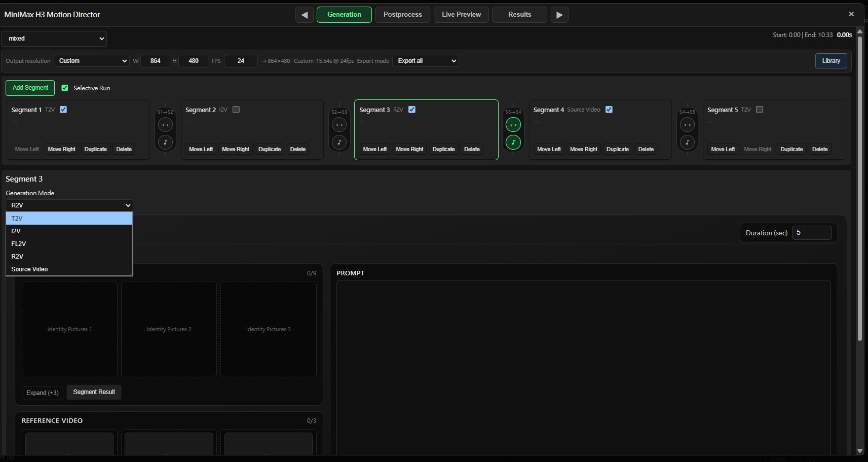Move Segment 1 right
This screenshot has width=868, height=462.
(62, 149)
